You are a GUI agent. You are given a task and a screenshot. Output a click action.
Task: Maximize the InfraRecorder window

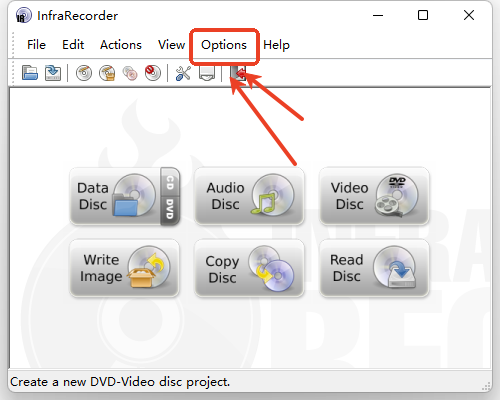coord(423,15)
